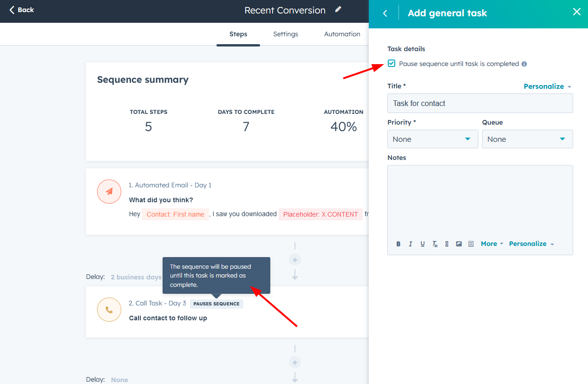Insert a snippet into the notes
The image size is (588, 384).
470,244
